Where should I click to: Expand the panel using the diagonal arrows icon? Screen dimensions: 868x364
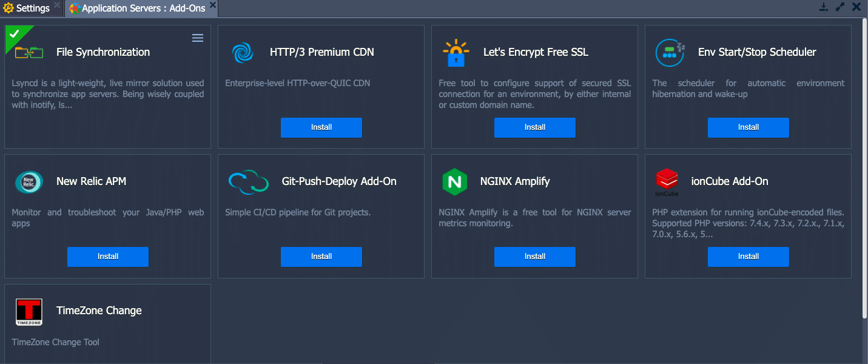coord(840,7)
